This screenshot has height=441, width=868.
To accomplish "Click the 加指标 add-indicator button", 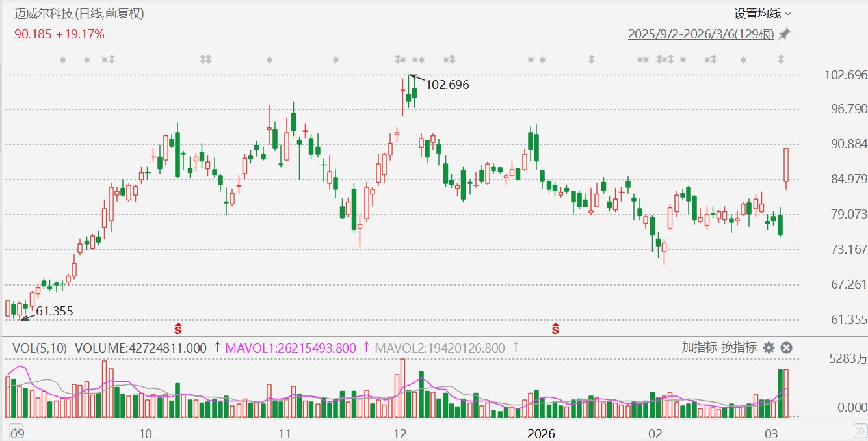I will (699, 347).
